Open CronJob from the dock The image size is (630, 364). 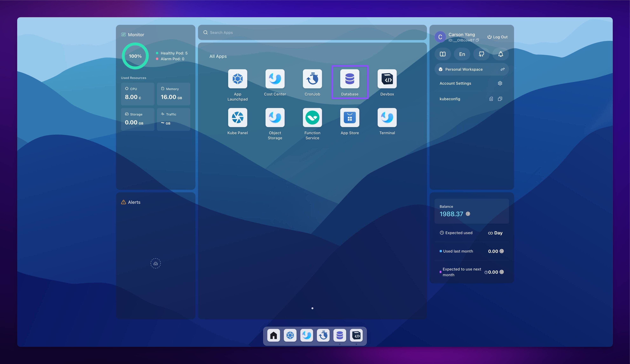[x=323, y=335]
